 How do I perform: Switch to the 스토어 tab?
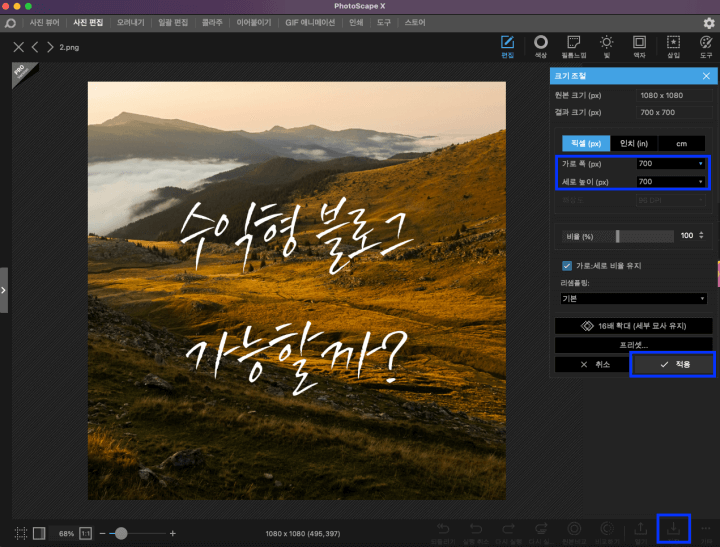[415, 23]
